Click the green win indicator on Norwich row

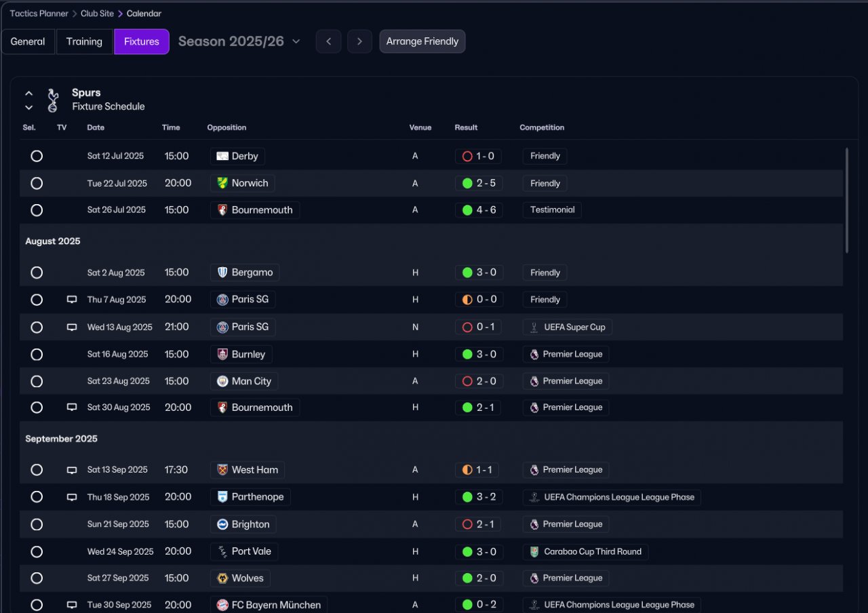tap(467, 183)
